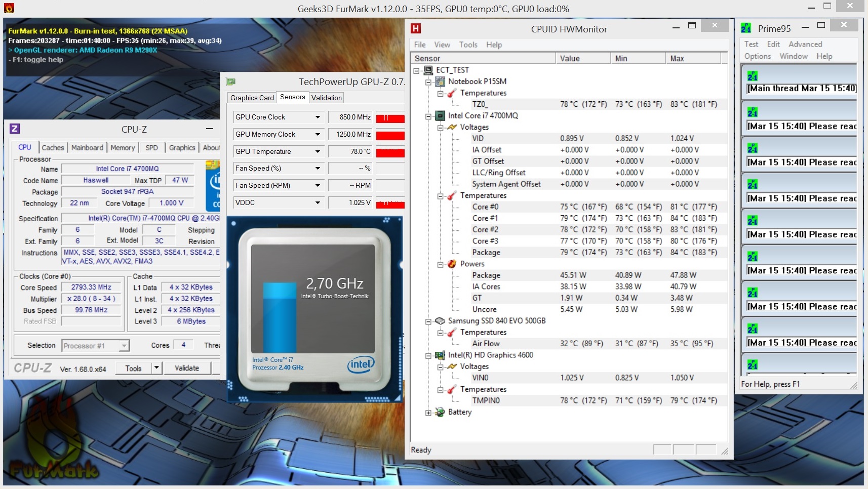This screenshot has width=868, height=489.
Task: Open the HWMonitor Help menu
Action: click(x=494, y=45)
